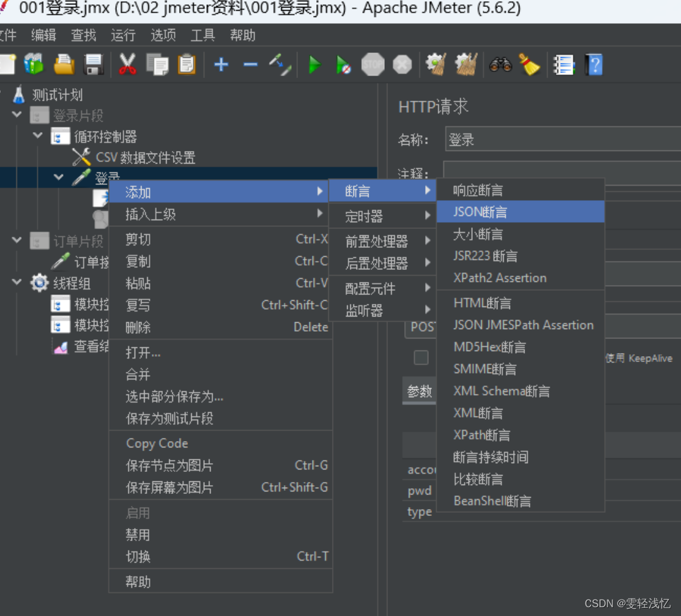Clear all results with broom icon

[466, 64]
